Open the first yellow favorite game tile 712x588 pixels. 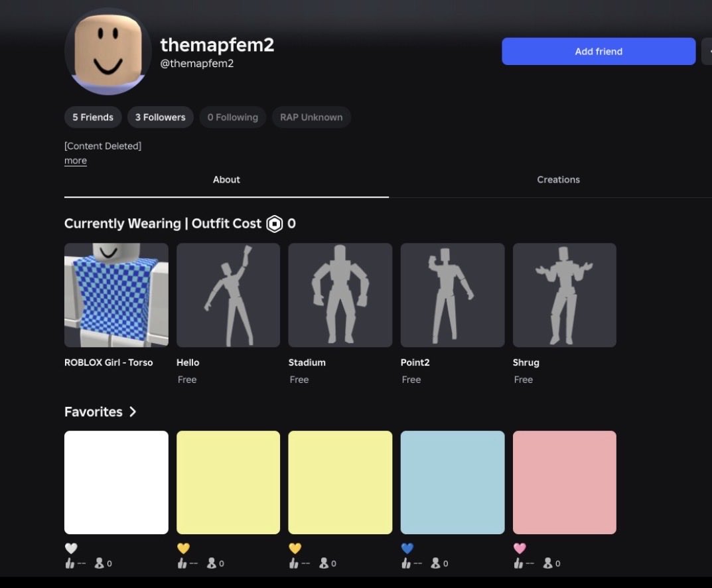pos(228,482)
